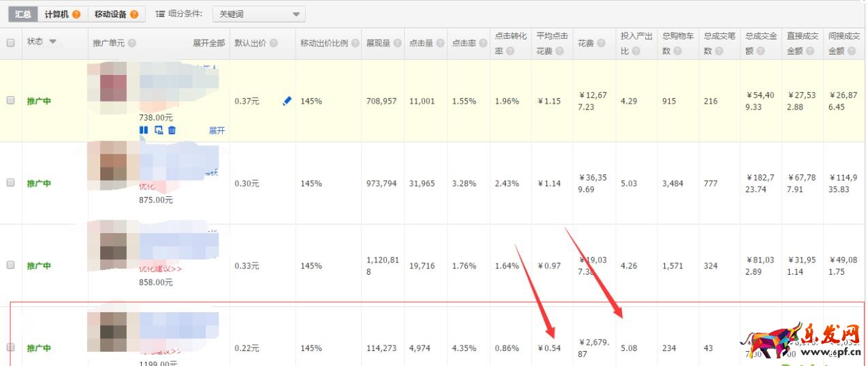
Task: Check the box for the 0.30元 bid row
Action: click(10, 183)
